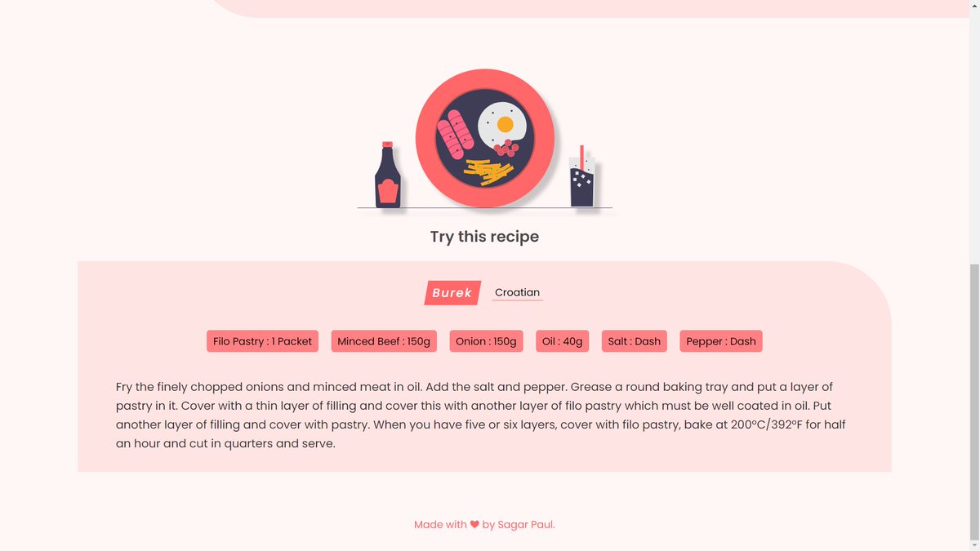Click the Try this recipe heading

tap(484, 237)
